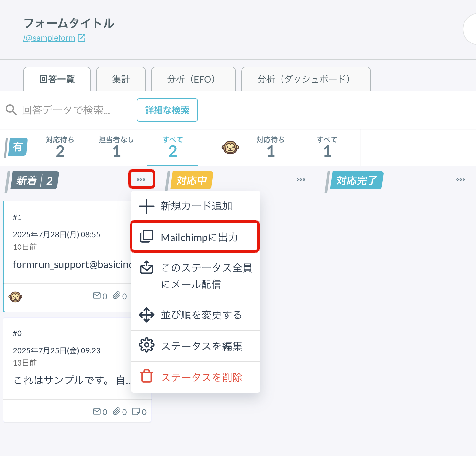Click the mail count icon on card #0
476x456 pixels.
pos(97,411)
